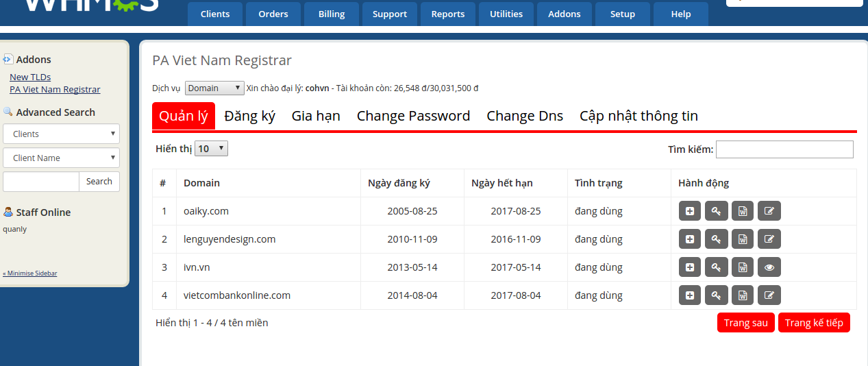Image resolution: width=868 pixels, height=366 pixels.
Task: Switch to the Đăng ký tab
Action: point(249,116)
